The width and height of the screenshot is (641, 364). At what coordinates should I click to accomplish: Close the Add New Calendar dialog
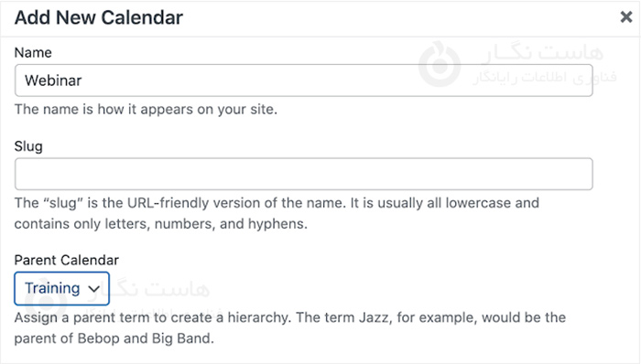tap(625, 17)
